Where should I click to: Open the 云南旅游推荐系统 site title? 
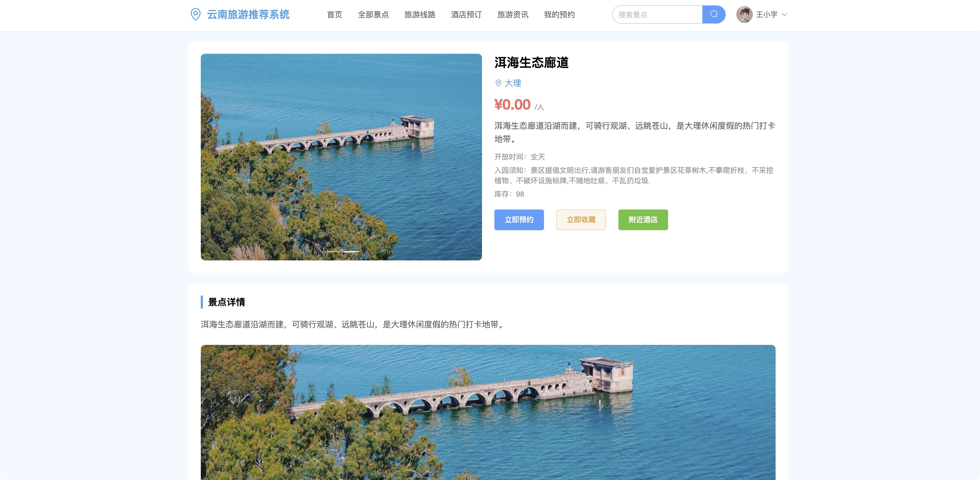click(248, 14)
